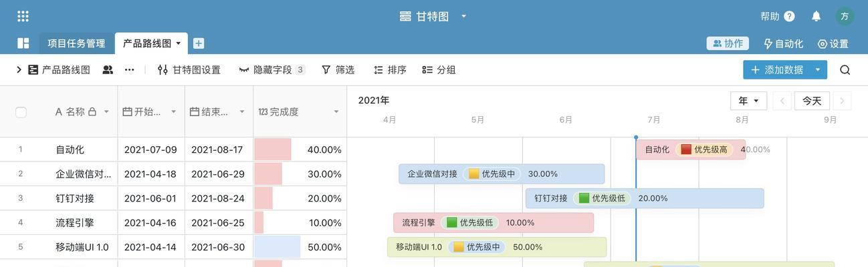The width and height of the screenshot is (868, 267).
Task: Select the 流程引擎 Gantt bar
Action: click(494, 222)
